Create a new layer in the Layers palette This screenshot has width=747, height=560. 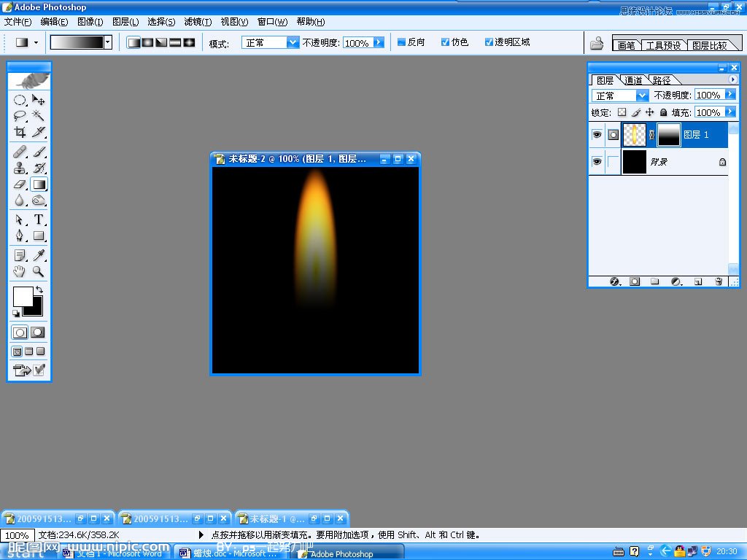(x=697, y=281)
